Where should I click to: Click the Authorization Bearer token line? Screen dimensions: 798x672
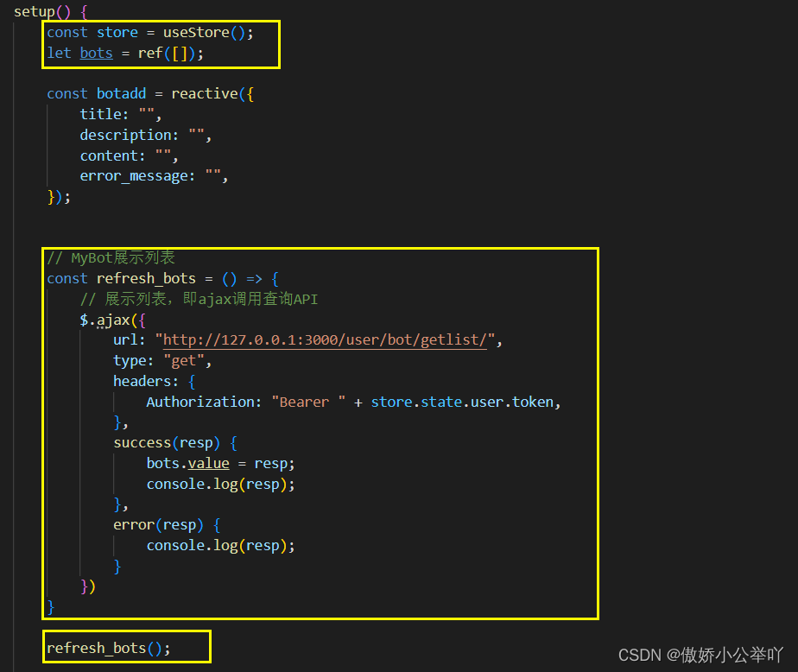(x=354, y=403)
